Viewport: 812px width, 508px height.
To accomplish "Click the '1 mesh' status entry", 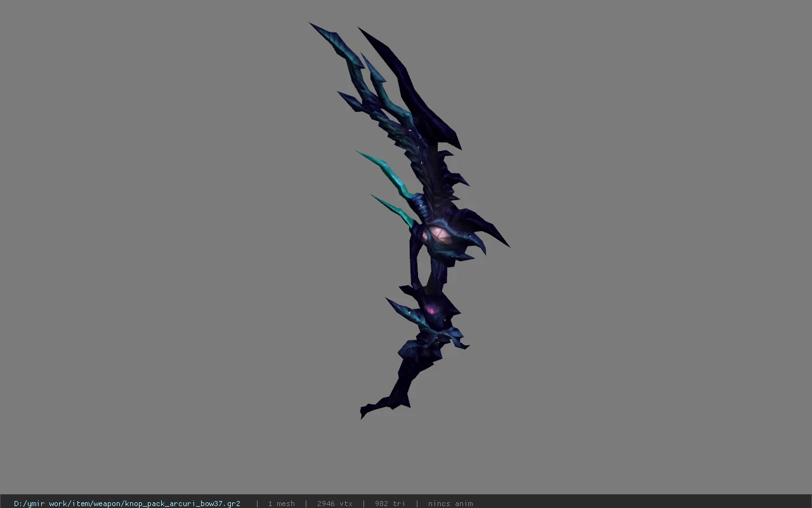I will click(x=281, y=504).
